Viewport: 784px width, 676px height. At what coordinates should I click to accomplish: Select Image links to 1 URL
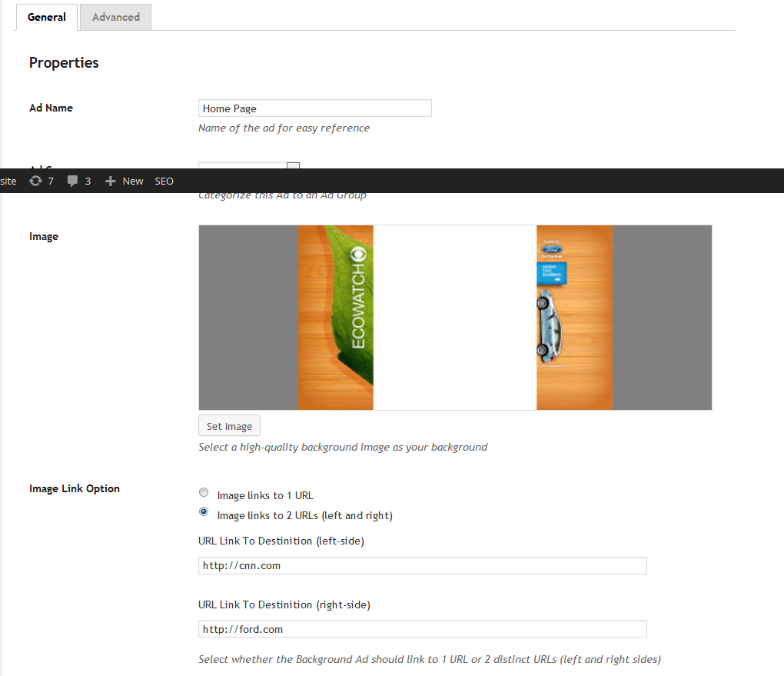tap(204, 492)
